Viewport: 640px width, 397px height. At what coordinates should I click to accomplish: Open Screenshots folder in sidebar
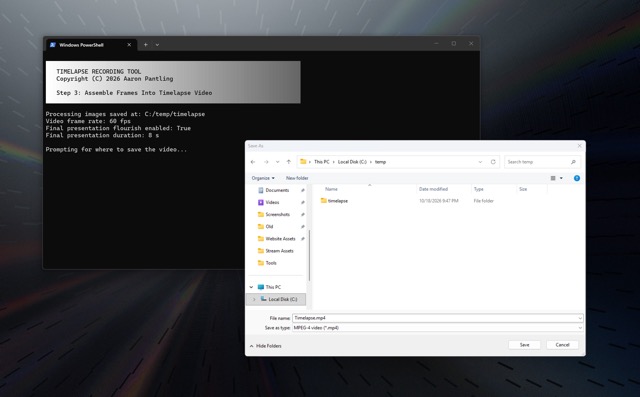[278, 214]
